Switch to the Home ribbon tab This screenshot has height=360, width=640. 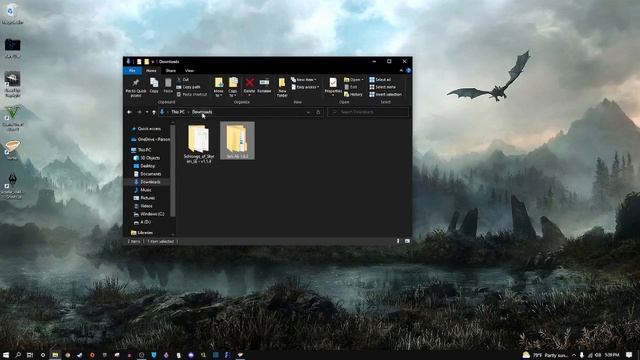151,71
